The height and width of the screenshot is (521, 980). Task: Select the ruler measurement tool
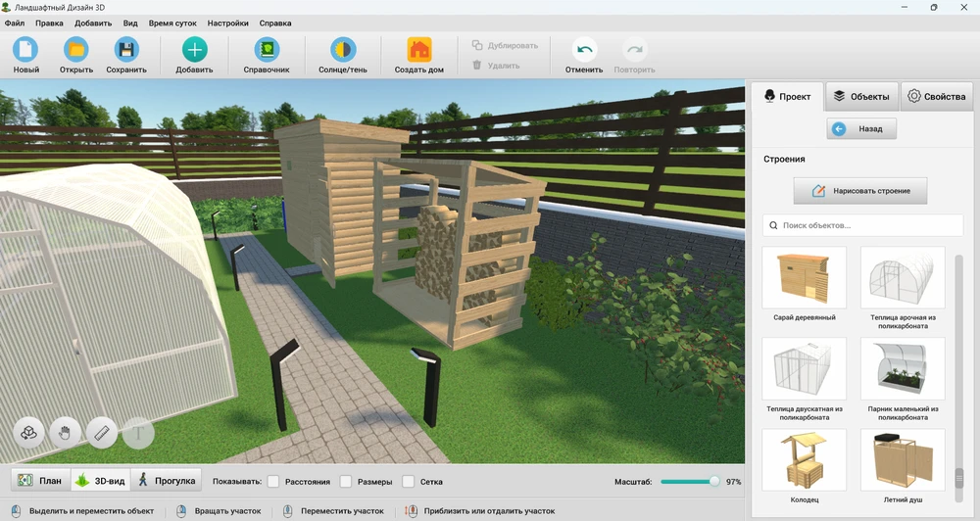(x=102, y=432)
